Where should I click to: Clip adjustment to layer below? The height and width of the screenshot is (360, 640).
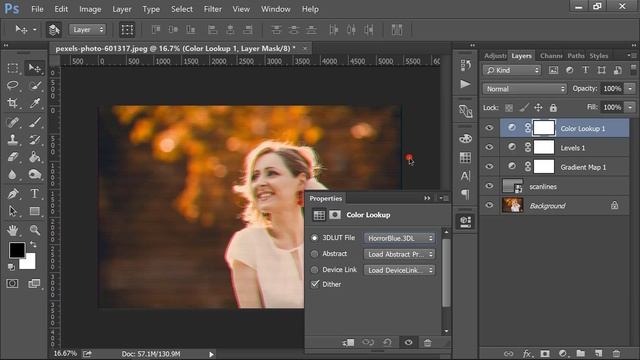(x=348, y=342)
